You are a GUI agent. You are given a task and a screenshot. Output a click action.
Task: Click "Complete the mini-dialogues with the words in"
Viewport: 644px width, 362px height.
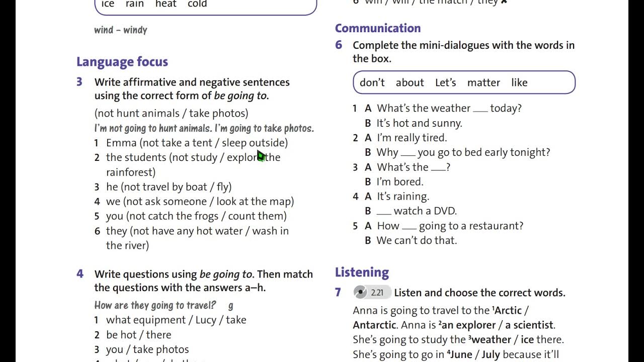463,45
